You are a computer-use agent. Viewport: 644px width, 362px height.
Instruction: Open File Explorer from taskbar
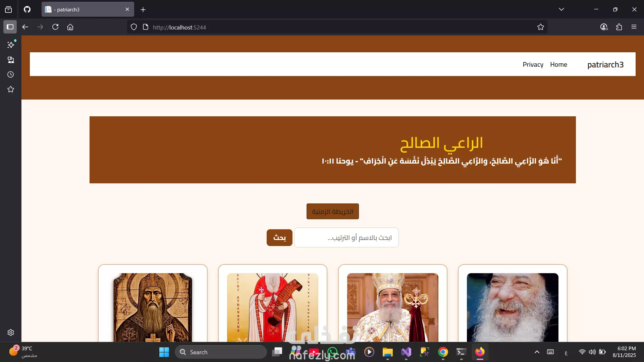[388, 352]
